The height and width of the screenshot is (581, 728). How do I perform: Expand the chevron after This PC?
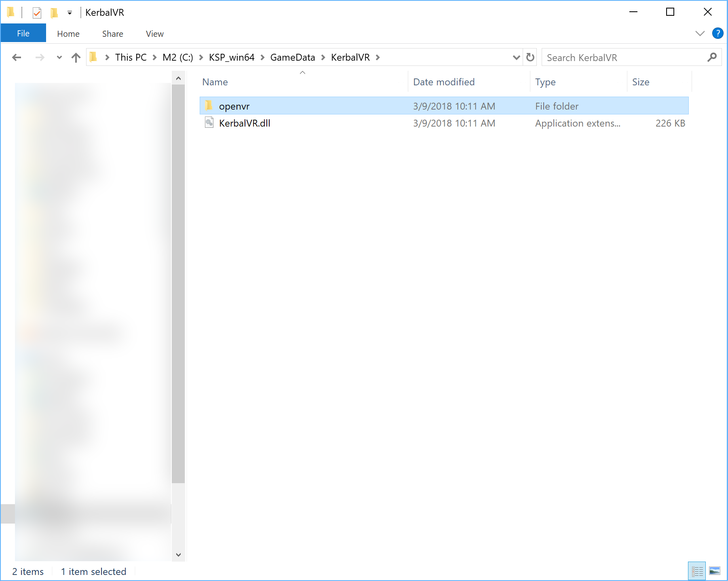(x=154, y=57)
